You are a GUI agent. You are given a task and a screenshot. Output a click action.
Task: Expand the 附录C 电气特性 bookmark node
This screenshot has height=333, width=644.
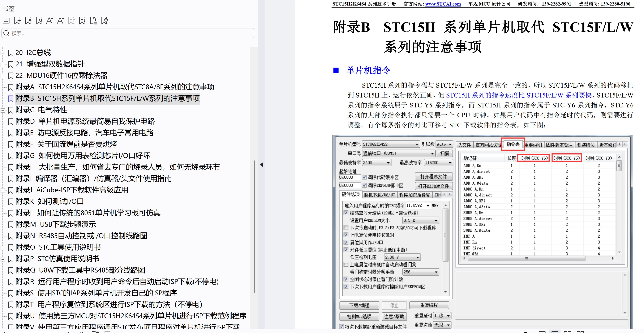pyautogui.click(x=3, y=110)
